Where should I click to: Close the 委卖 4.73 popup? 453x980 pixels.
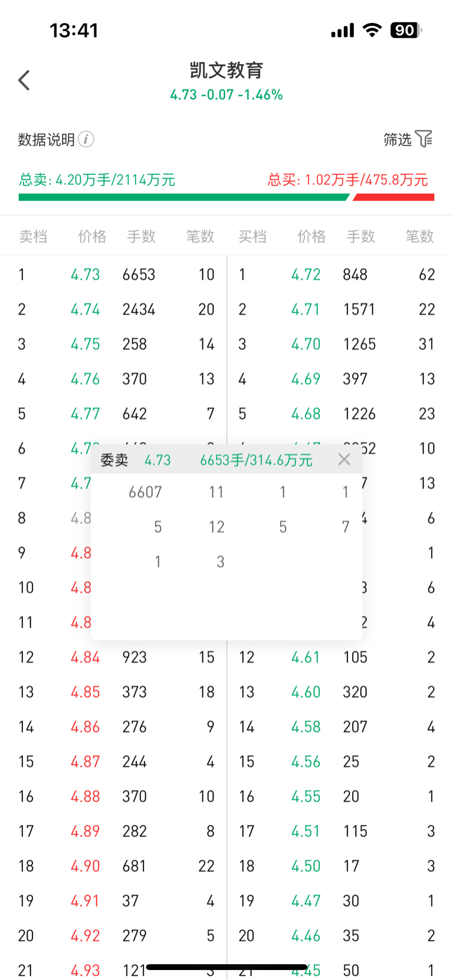344,460
